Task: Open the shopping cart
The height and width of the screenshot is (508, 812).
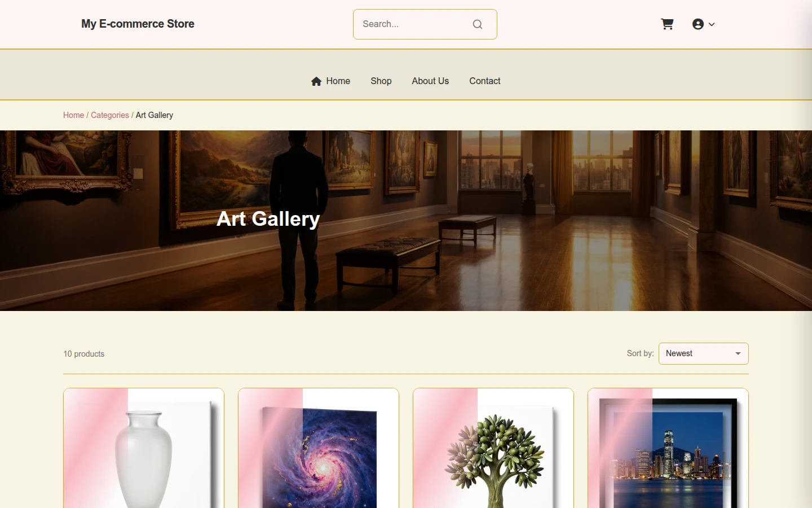Action: point(667,24)
